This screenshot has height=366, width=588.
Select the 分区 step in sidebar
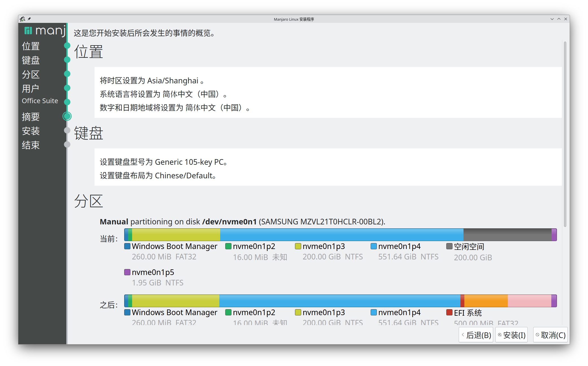[x=31, y=74]
